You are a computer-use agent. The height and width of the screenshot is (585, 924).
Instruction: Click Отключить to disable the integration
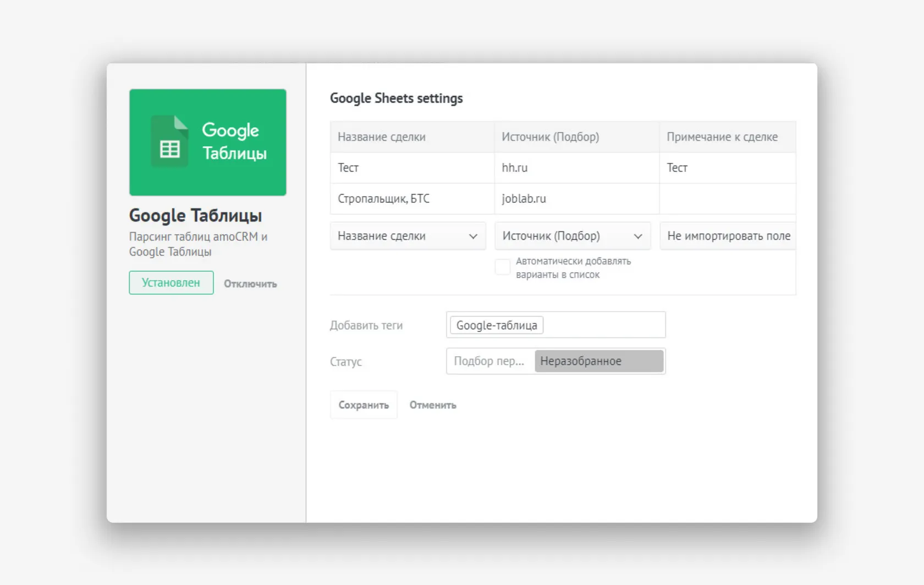(x=250, y=284)
